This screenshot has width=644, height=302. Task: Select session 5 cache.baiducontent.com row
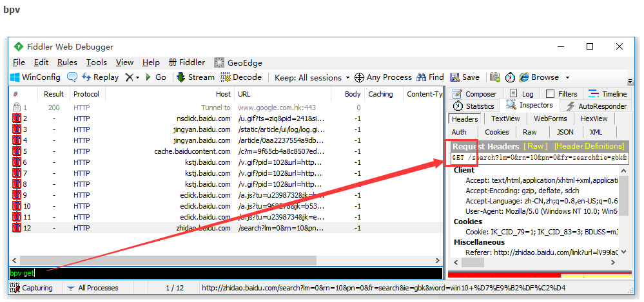click(226, 151)
